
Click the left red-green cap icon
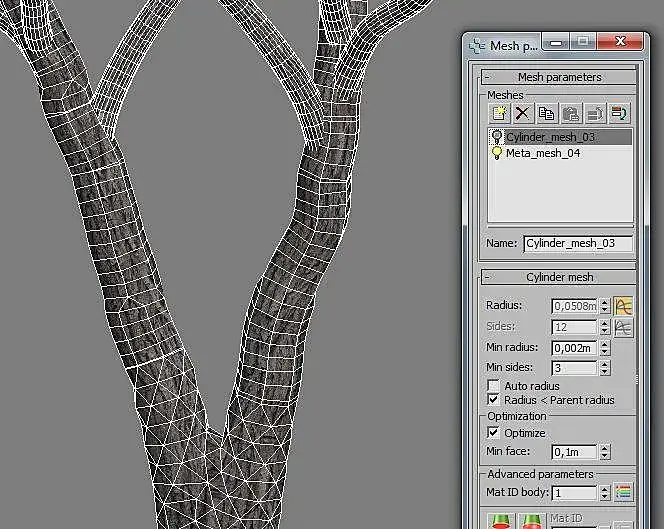[501, 521]
